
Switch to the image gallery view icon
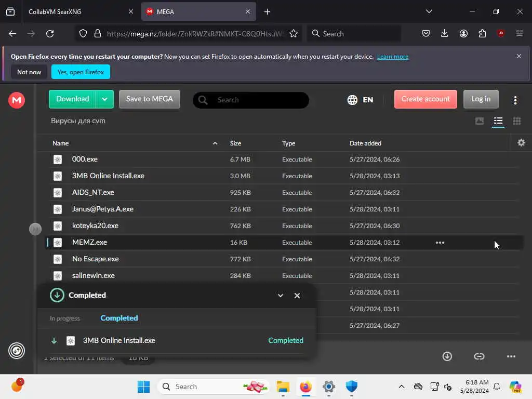479,121
